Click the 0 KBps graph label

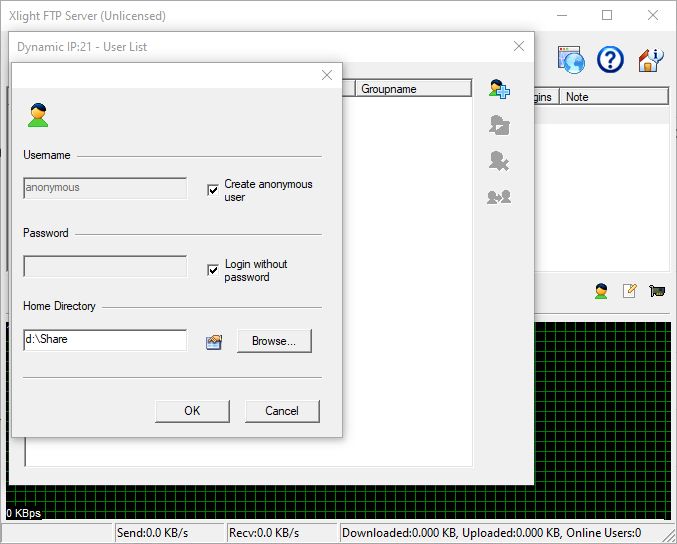(x=24, y=513)
